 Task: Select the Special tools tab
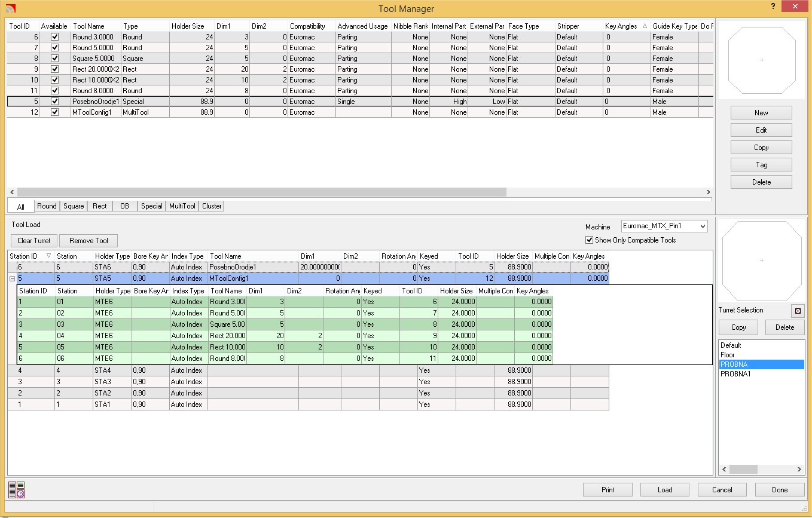[151, 206]
